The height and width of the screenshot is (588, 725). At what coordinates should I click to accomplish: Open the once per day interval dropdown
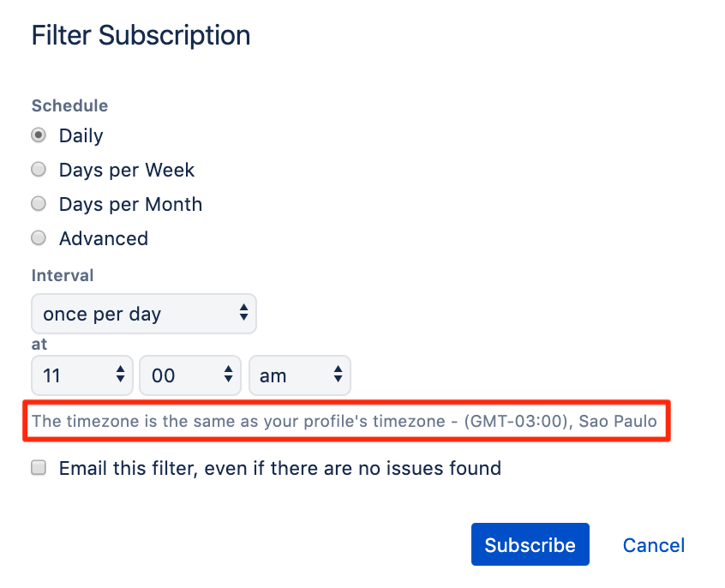pos(144,314)
